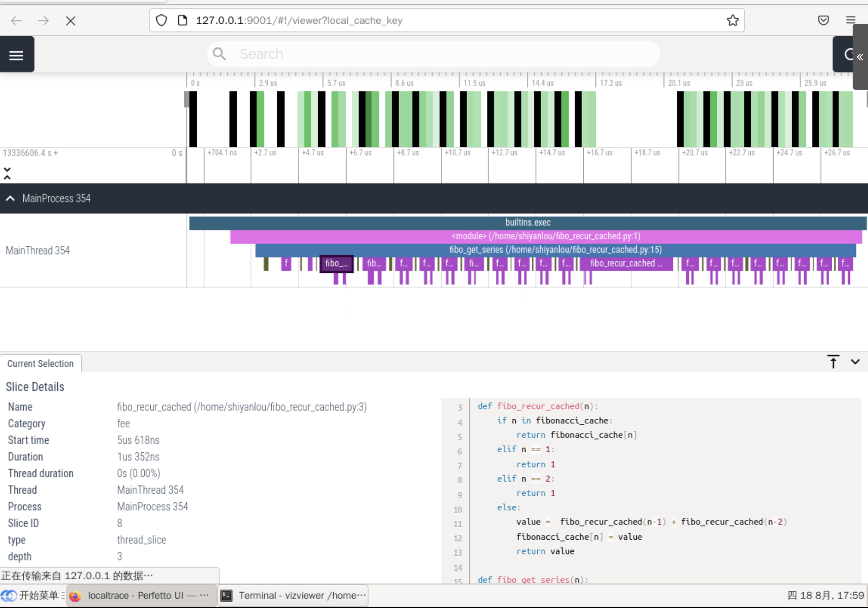
Task: Click the magnifier icon in search box
Action: (219, 54)
